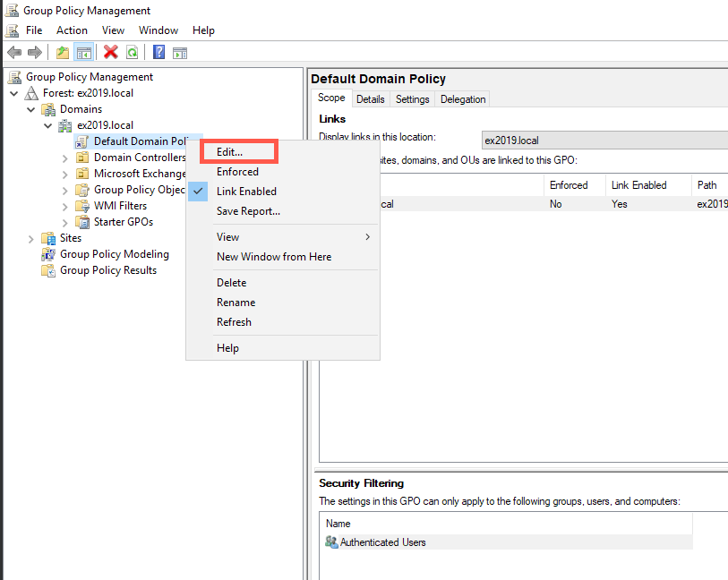
Task: Switch to the Settings tab
Action: click(x=412, y=98)
